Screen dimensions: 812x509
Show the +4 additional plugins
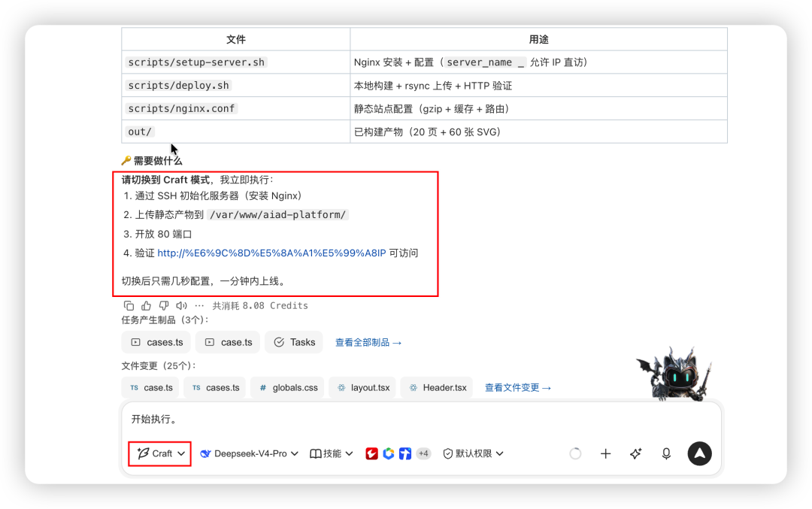[423, 453]
